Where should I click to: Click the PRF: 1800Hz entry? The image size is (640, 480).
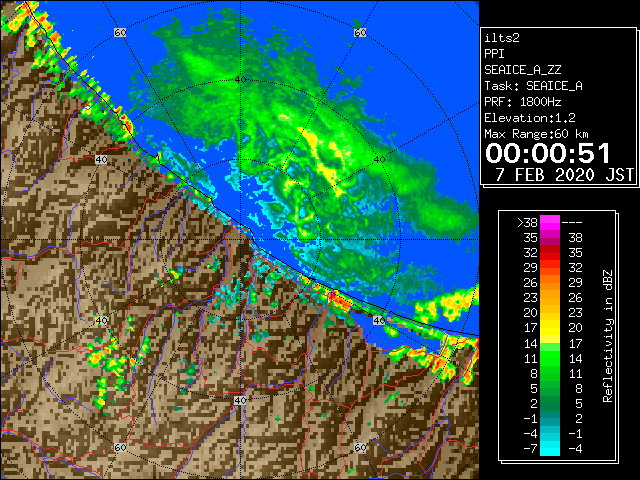point(522,102)
